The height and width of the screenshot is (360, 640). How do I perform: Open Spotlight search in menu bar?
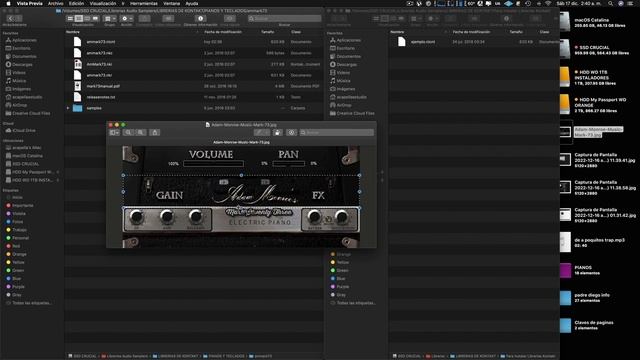610,3
